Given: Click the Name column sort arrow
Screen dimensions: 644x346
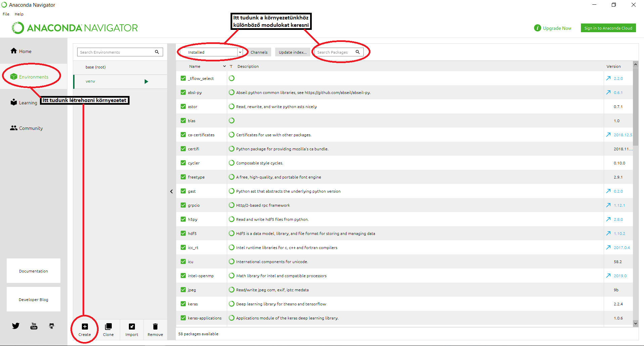Looking at the screenshot, I should click(225, 66).
